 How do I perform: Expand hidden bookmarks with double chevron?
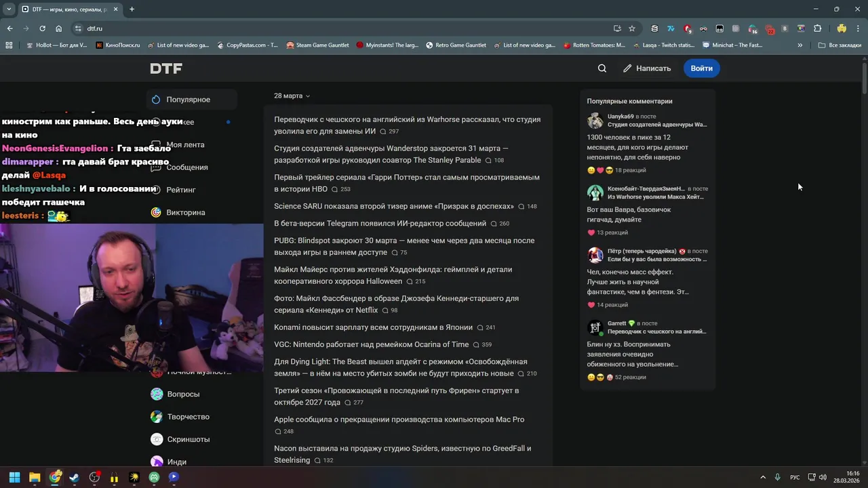[800, 45]
